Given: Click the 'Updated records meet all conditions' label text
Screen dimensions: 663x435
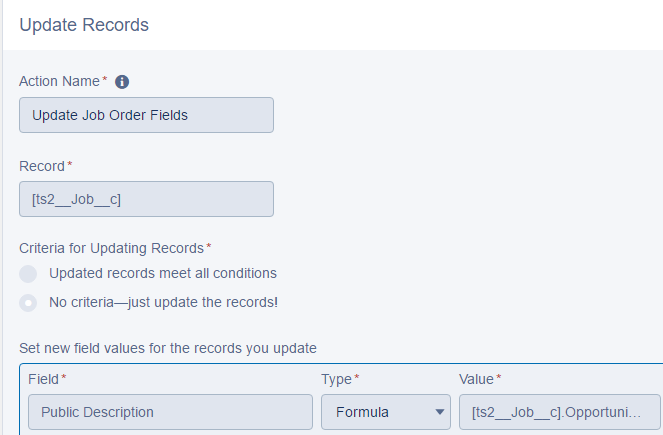Looking at the screenshot, I should pyautogui.click(x=163, y=273).
